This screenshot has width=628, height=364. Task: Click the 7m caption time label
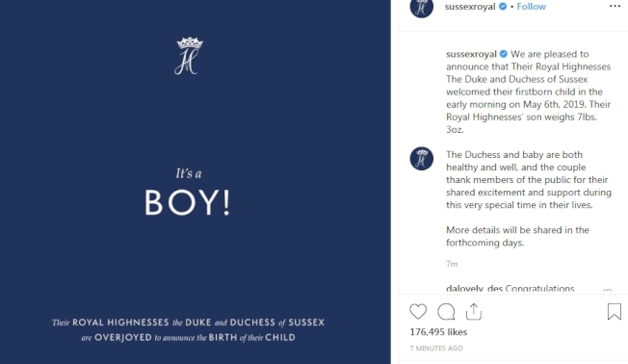(x=452, y=264)
